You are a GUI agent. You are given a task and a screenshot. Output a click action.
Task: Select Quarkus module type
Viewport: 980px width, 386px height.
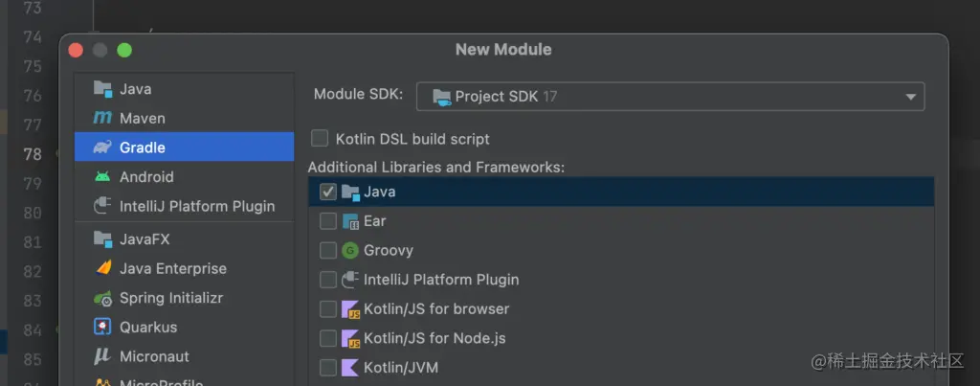point(185,327)
